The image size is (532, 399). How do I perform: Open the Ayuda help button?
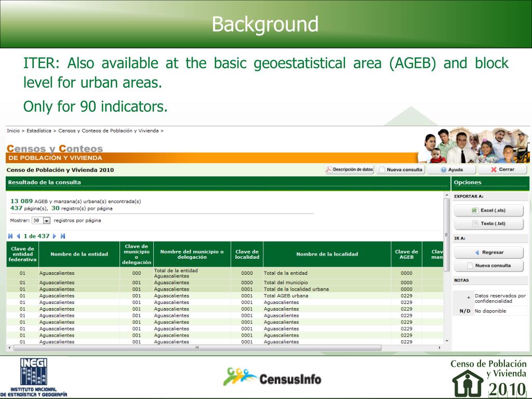coord(451,169)
